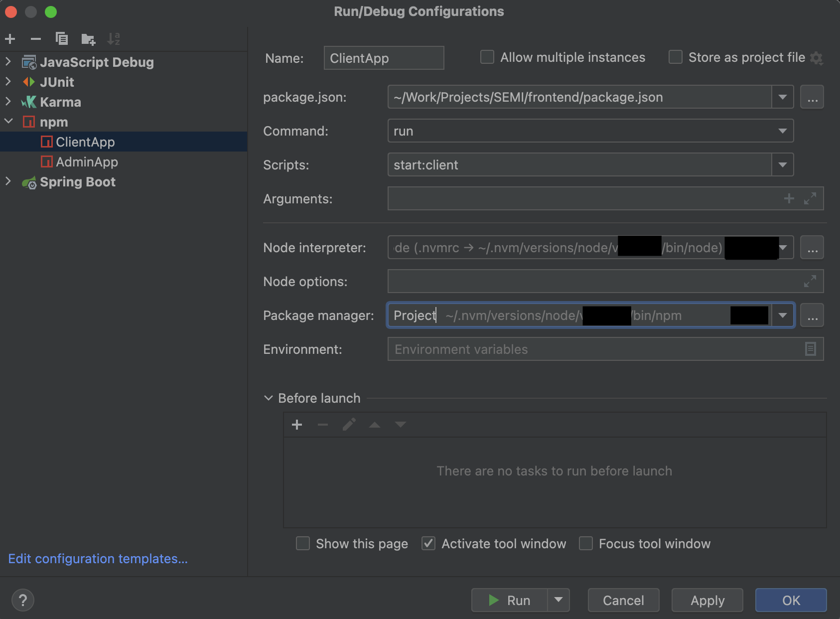Enable Allow multiple instances
The height and width of the screenshot is (619, 840).
[x=487, y=57]
